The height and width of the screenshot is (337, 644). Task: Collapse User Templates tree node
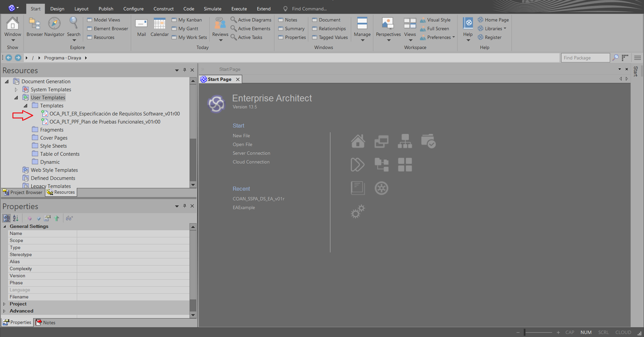point(16,98)
